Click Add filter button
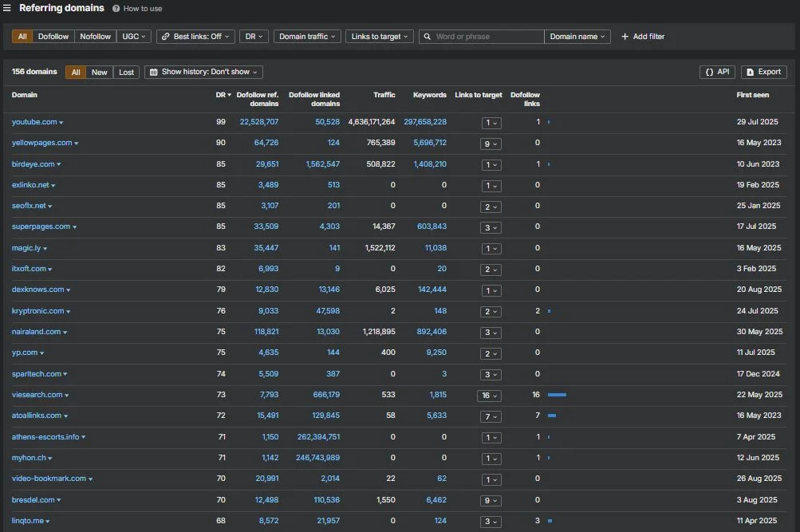Viewport: 800px width, 532px height. tap(643, 37)
